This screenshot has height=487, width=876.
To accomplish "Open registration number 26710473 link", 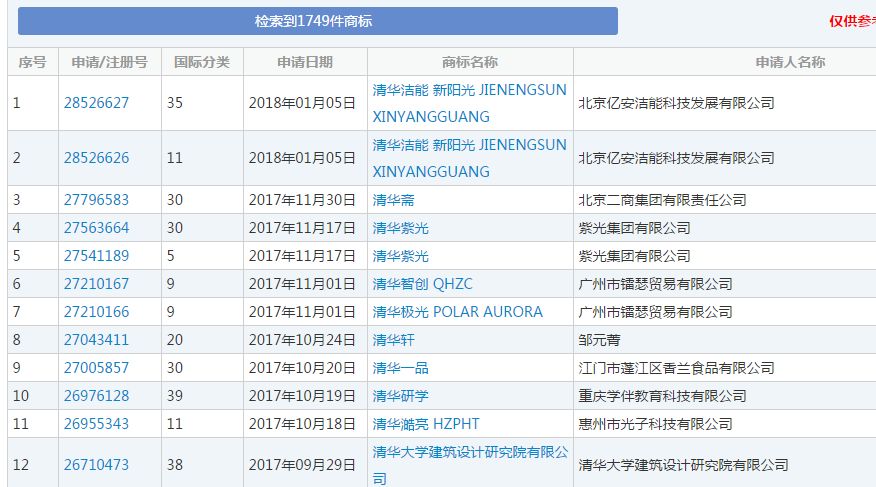I will [96, 464].
